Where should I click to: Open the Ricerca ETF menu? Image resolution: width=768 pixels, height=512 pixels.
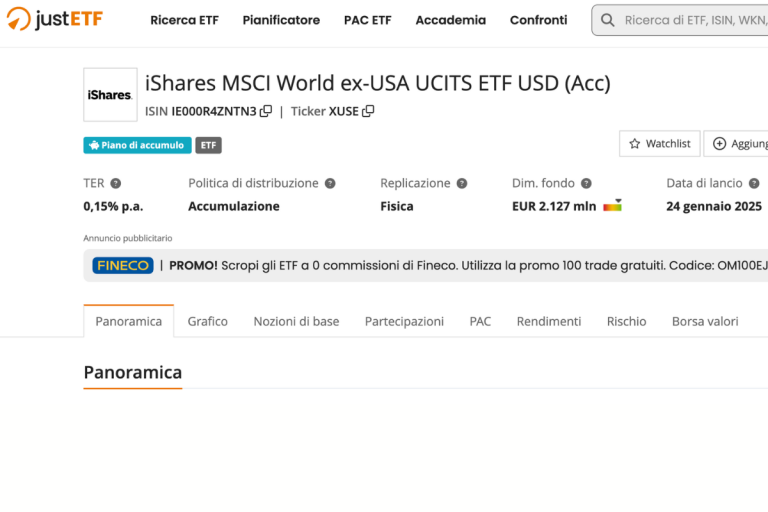(x=184, y=20)
